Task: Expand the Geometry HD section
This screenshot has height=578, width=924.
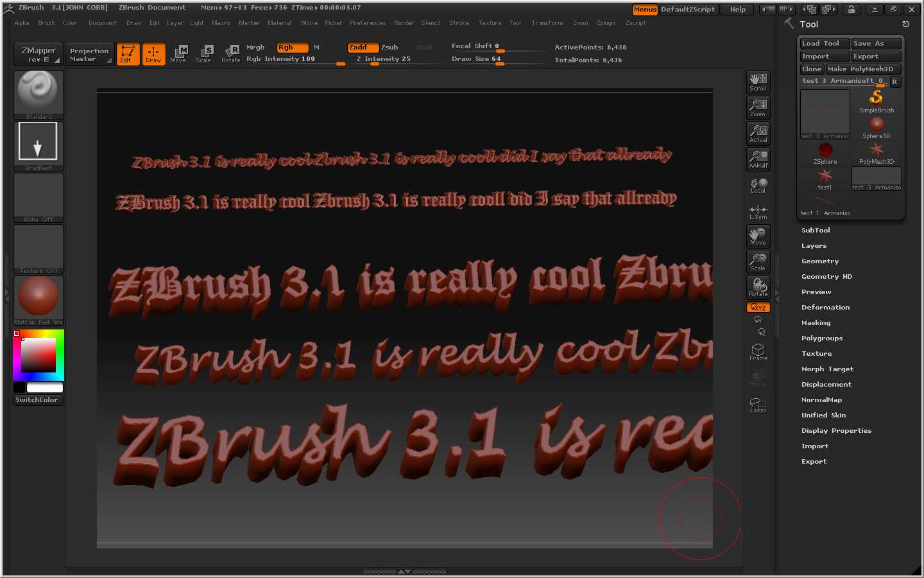Action: coord(826,277)
